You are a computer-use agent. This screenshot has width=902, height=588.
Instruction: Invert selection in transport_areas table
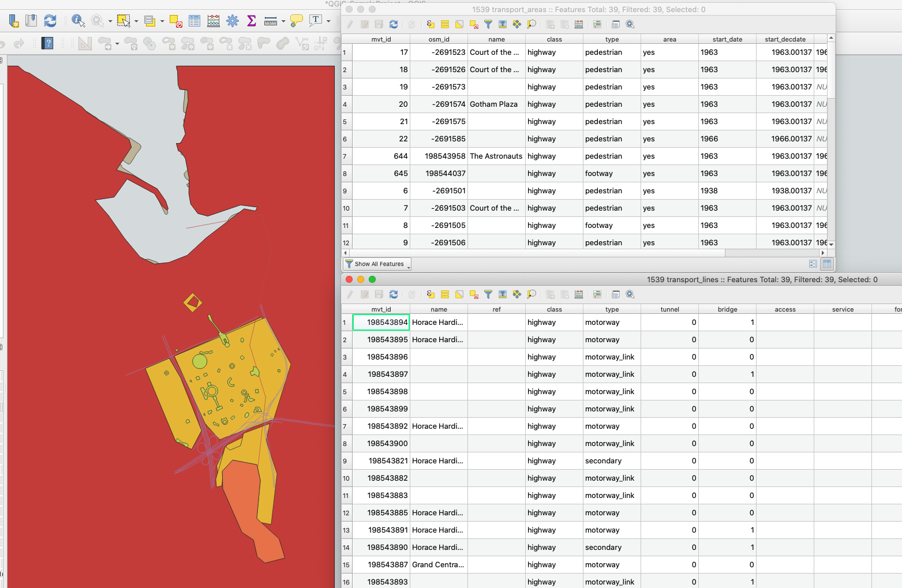pos(459,24)
